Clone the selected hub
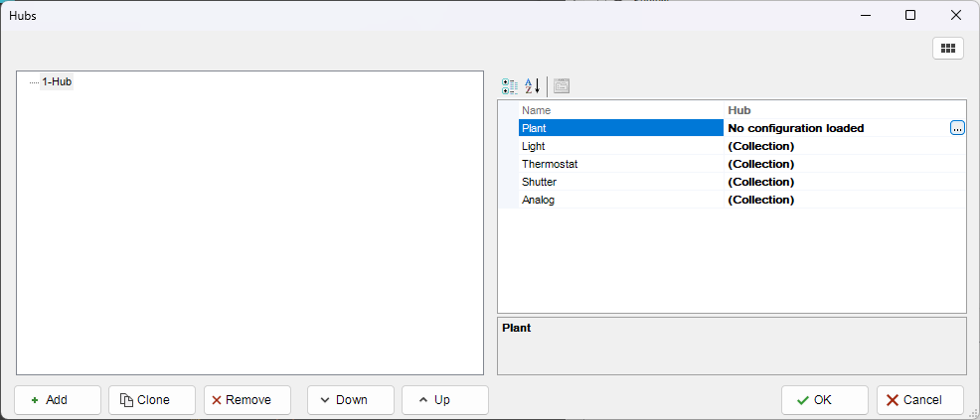 point(152,400)
